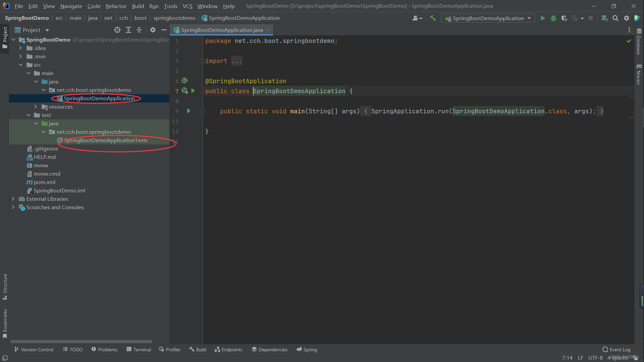Expand Scratches and Consoles node
Screen dimensions: 644x362
point(13,207)
